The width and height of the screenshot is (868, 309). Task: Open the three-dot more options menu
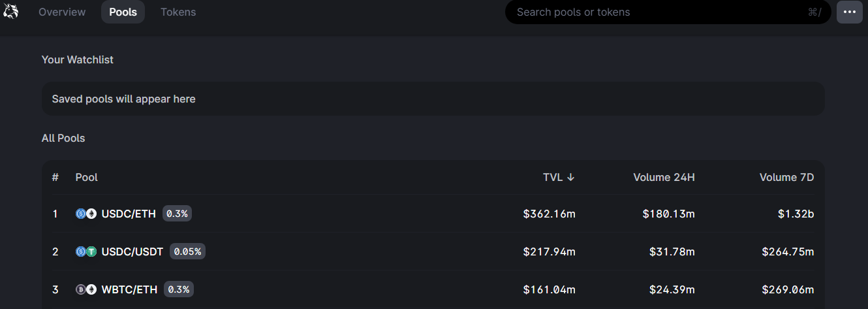[849, 12]
